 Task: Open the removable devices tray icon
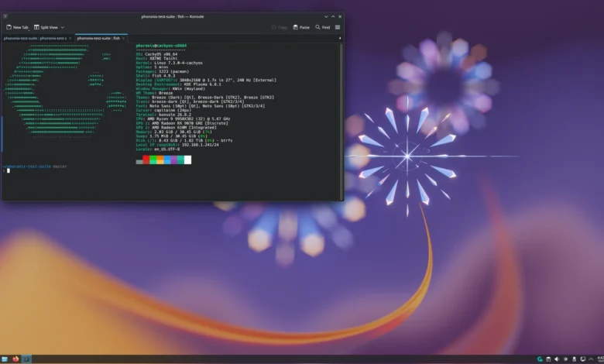(x=574, y=359)
